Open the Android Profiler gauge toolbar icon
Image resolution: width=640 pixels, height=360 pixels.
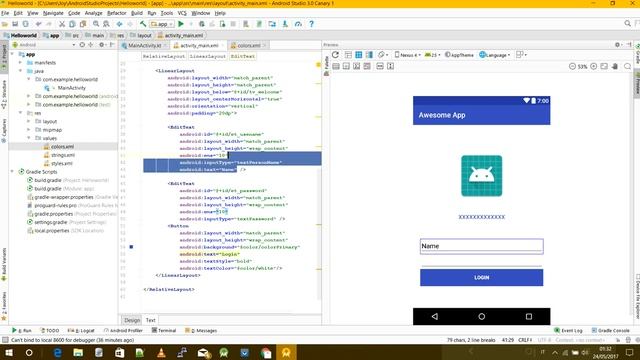click(298, 24)
